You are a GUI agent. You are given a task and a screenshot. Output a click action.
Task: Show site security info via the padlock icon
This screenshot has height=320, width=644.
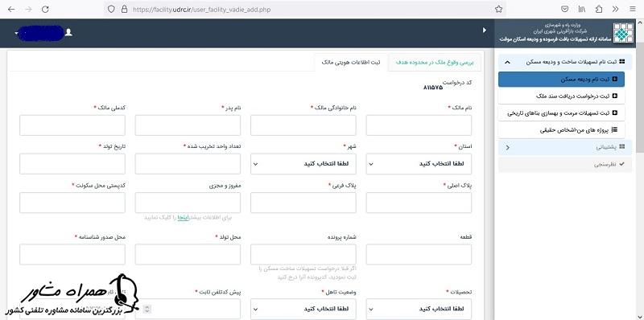pos(124,9)
